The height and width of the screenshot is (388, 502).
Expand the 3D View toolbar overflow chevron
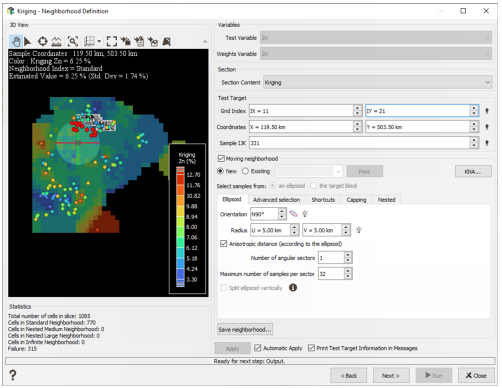pos(205,42)
